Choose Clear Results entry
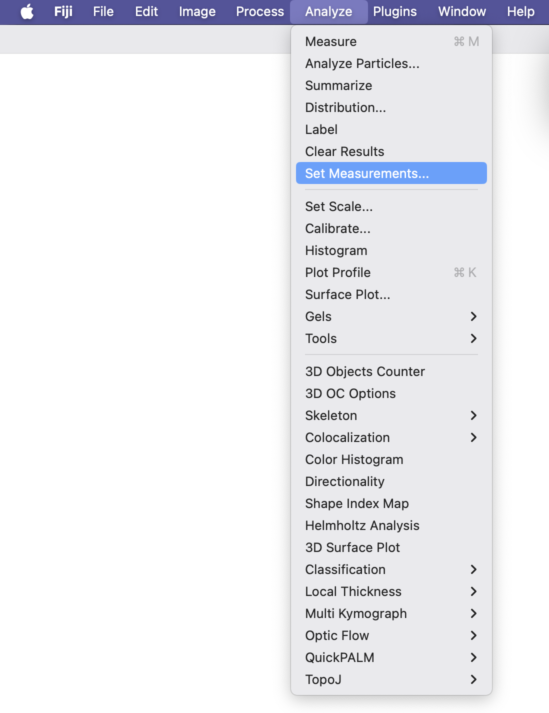Screen dimensions: 549x713 (x=391, y=151)
